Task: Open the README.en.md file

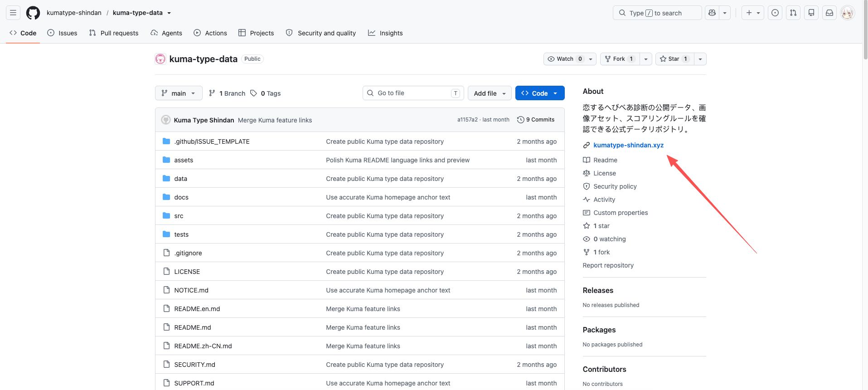Action: click(x=197, y=309)
